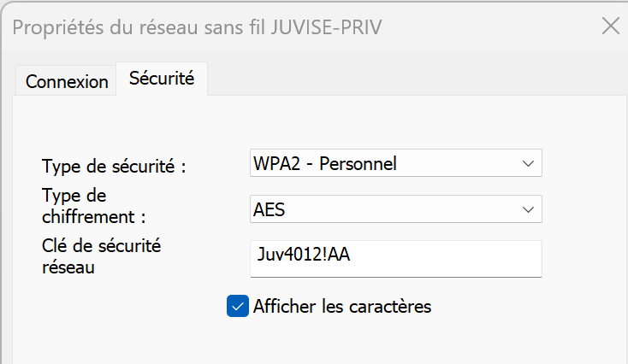Select the Sécurité tab

tap(162, 79)
